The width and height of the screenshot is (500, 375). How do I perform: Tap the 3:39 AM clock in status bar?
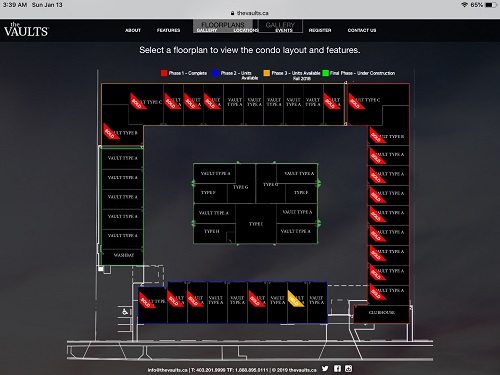[x=15, y=5]
